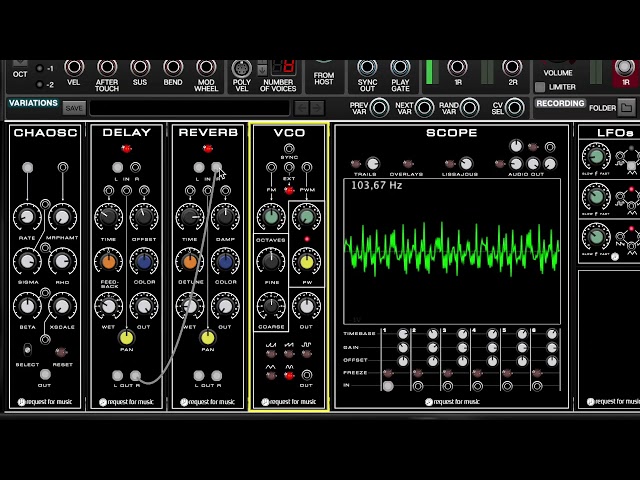Toggle the SCOPE OVERLAYS button
This screenshot has width=640, height=480.
click(407, 164)
